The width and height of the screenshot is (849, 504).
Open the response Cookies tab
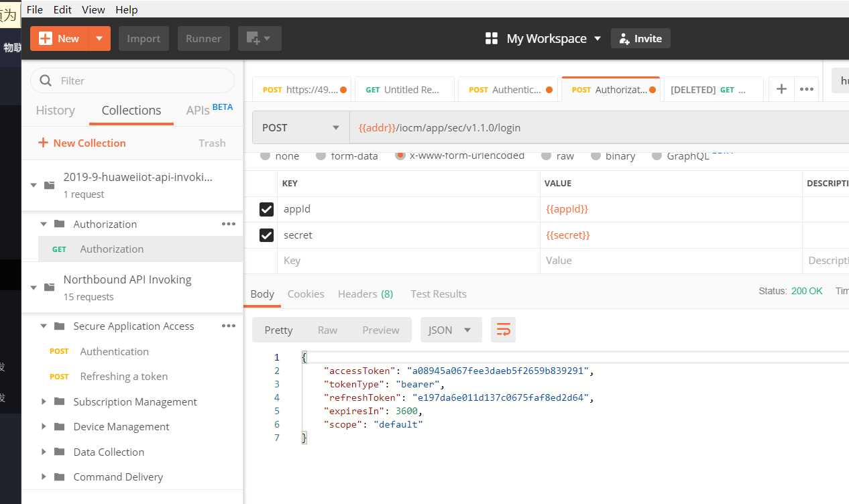pos(306,294)
